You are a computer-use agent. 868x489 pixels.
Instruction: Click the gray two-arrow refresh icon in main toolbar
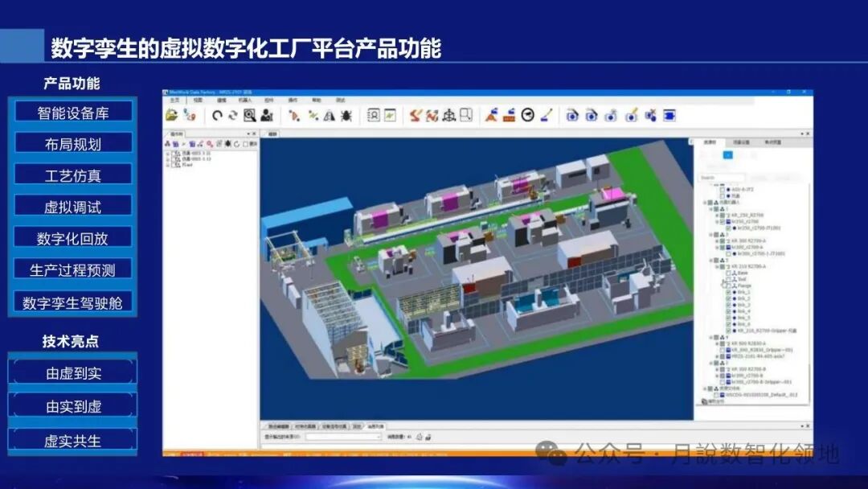pos(232,115)
